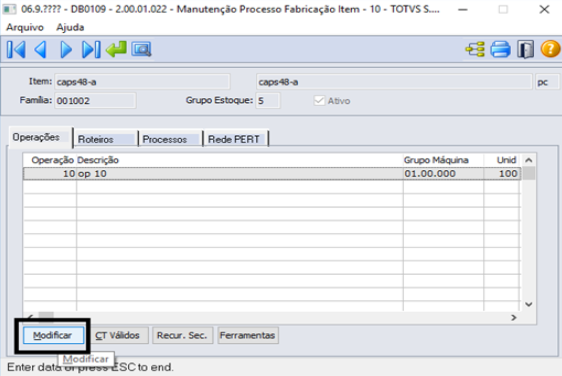
Task: Minimize the window
Action: [x=463, y=9]
